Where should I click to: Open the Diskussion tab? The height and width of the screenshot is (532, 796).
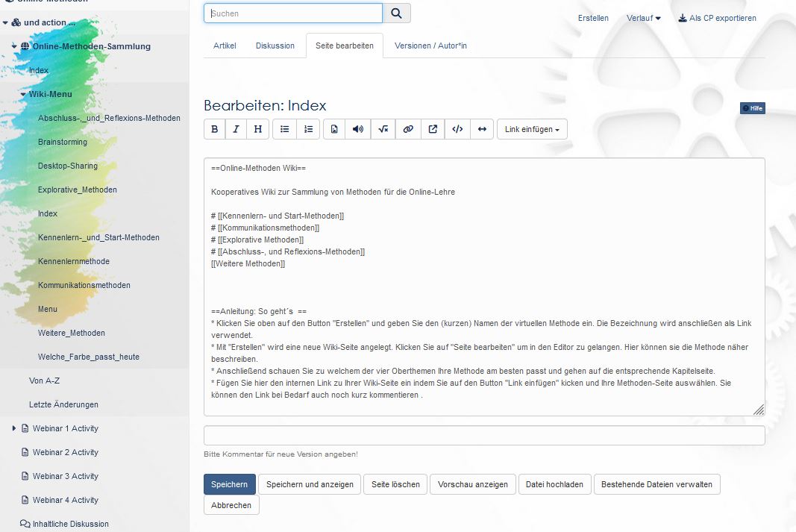pos(275,46)
